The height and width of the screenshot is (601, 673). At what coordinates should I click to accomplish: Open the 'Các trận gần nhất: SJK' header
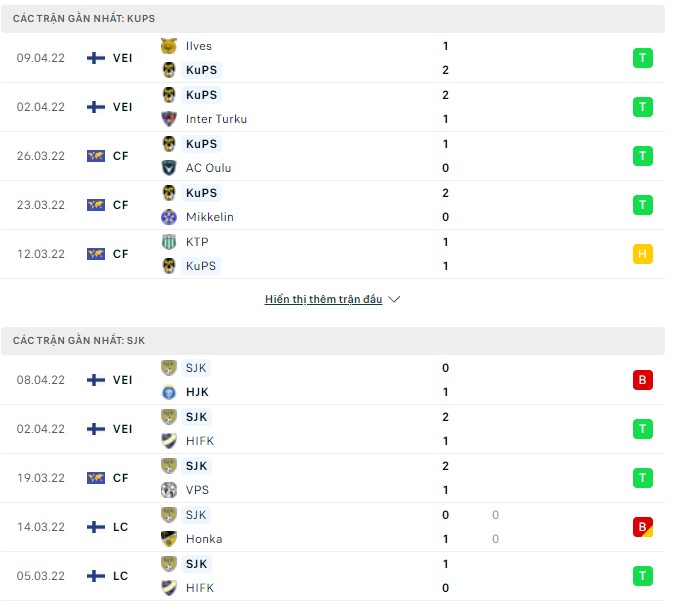[79, 341]
